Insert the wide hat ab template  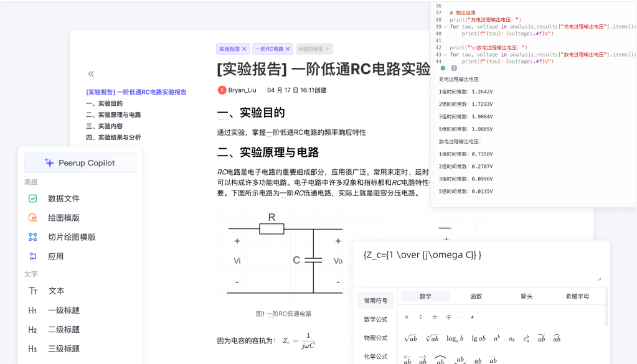[557, 338]
